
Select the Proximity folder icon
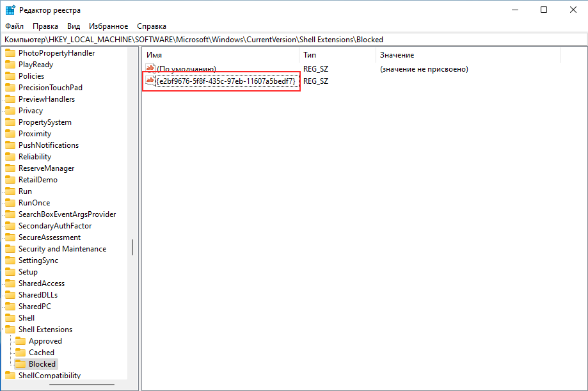click(10, 134)
